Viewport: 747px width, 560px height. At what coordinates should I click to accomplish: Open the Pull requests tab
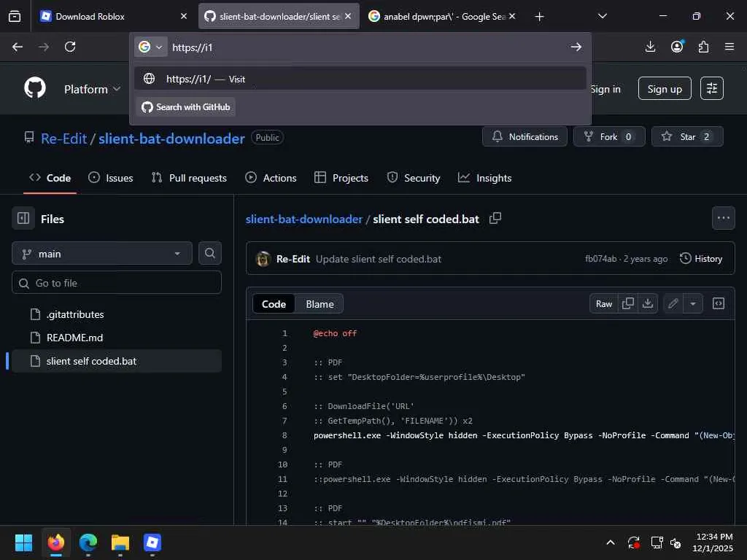click(x=189, y=178)
